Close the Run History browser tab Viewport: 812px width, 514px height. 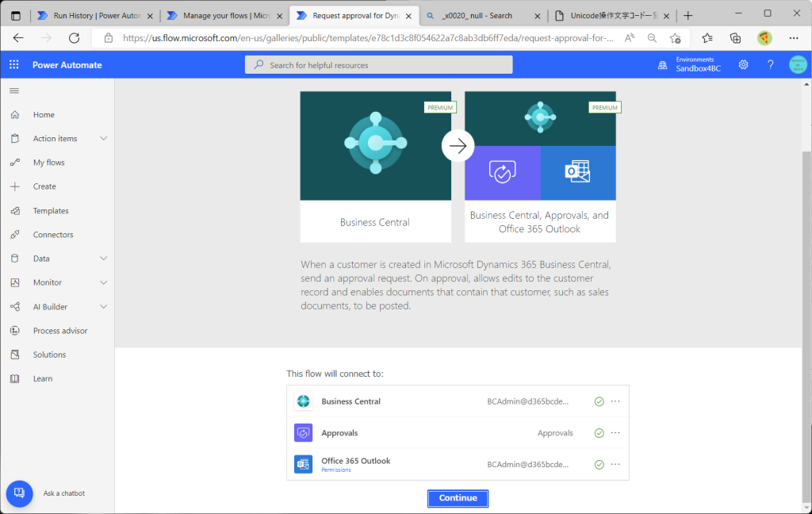click(x=150, y=16)
